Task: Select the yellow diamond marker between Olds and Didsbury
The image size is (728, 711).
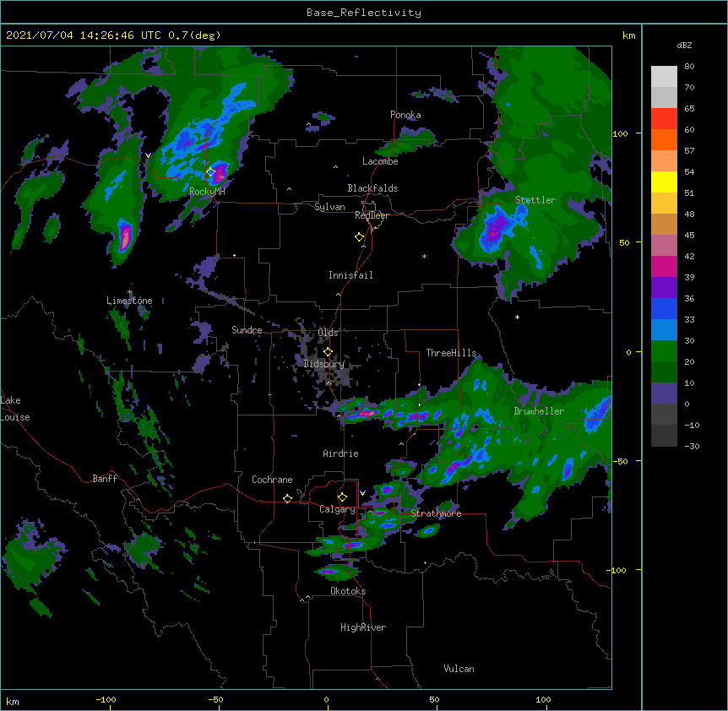Action: click(x=328, y=351)
